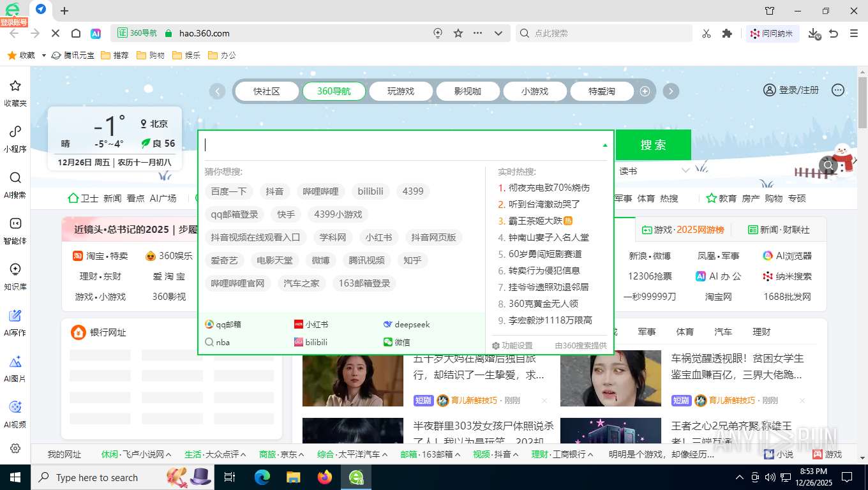Open AI图片 image sidebar icon

pos(15,368)
